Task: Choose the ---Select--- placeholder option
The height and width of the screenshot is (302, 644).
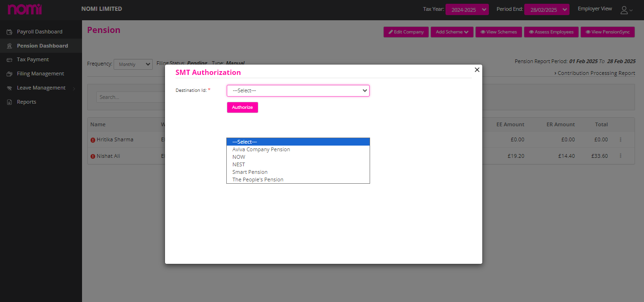Action: click(298, 142)
